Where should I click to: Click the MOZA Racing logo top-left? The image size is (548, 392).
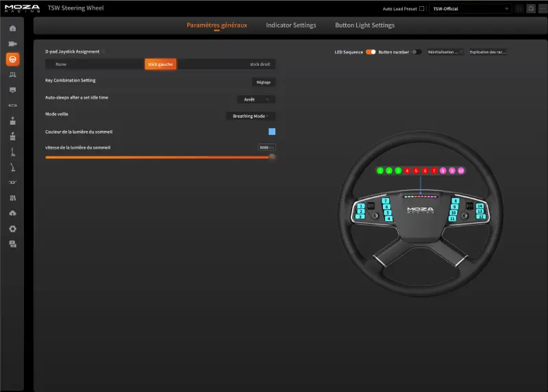pyautogui.click(x=23, y=8)
